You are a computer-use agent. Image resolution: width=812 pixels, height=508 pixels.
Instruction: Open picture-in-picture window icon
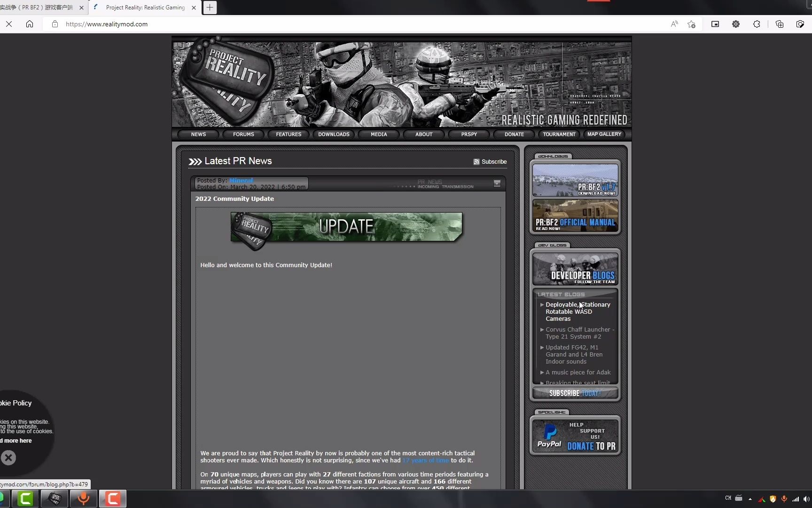coord(715,24)
